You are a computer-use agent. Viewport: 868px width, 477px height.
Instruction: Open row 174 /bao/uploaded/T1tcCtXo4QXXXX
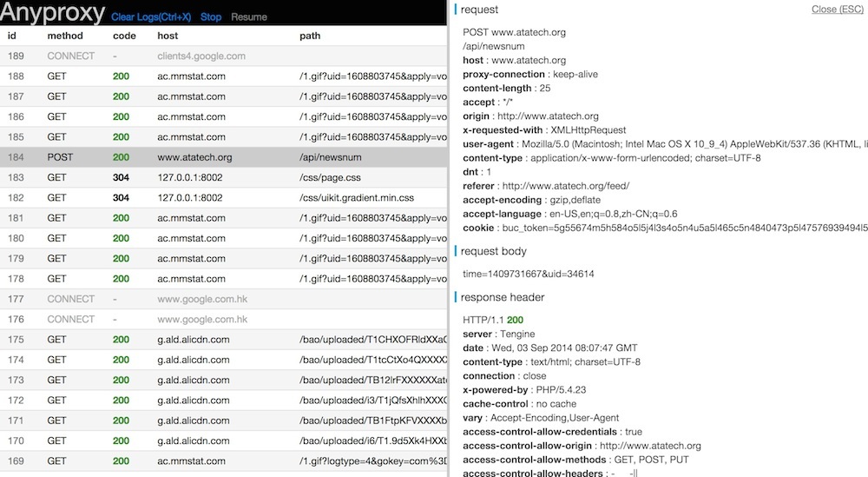223,360
